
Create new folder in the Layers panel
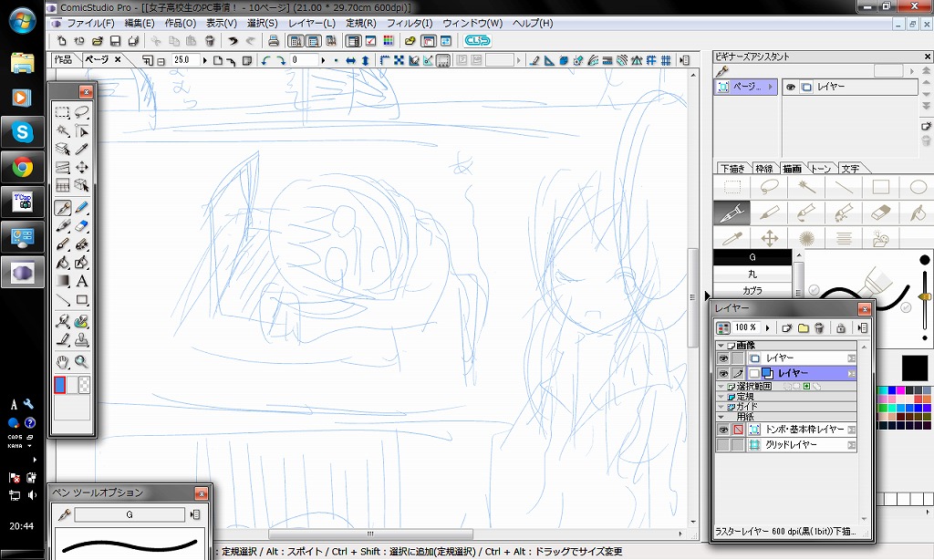803,327
